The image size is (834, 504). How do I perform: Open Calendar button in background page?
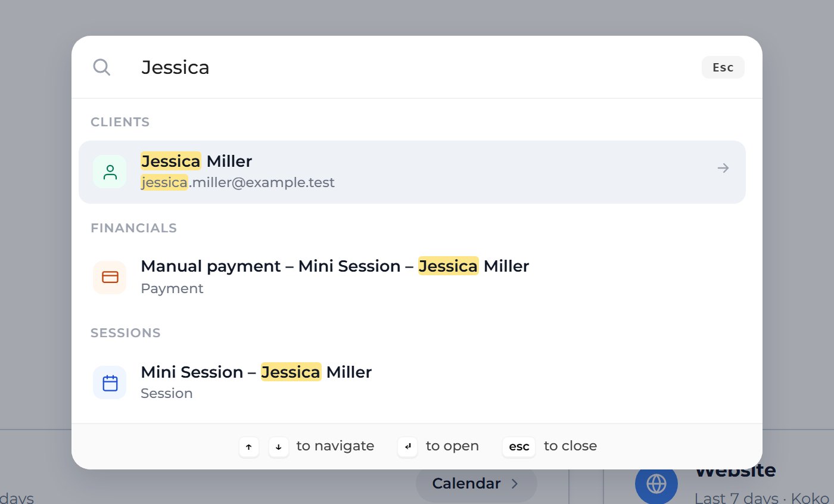[476, 483]
